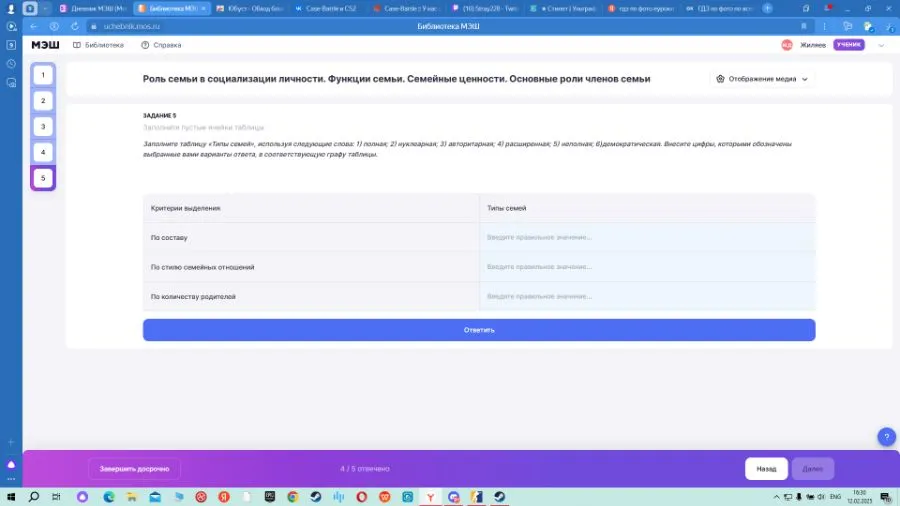Open Microsoft Edge from the taskbar
Screen dimensions: 900x506
click(109, 497)
